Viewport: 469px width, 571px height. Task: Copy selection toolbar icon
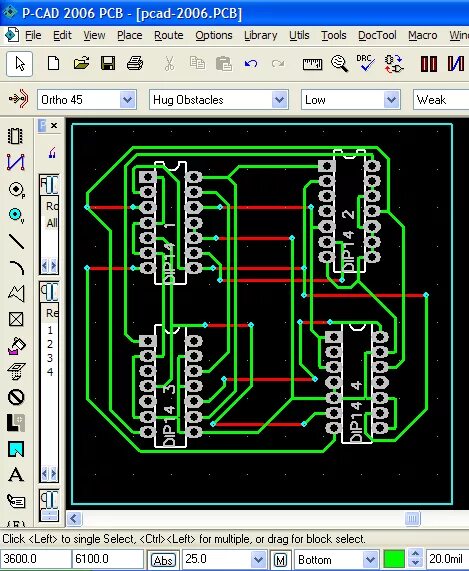[x=197, y=63]
